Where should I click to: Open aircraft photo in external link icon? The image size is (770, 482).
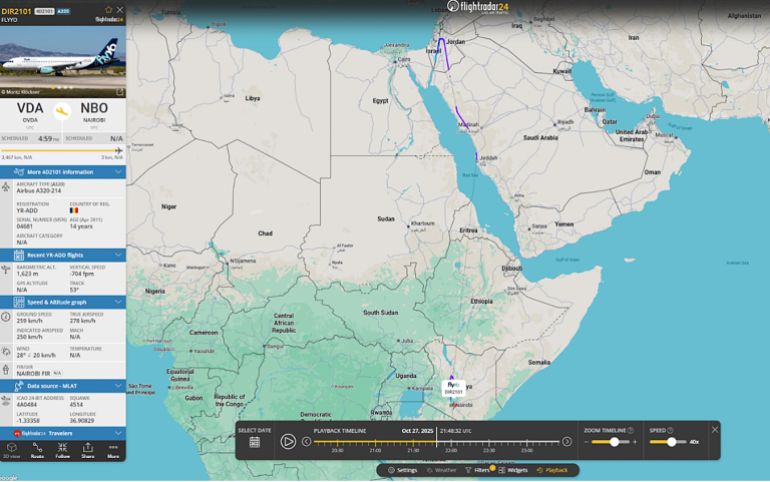tap(119, 92)
